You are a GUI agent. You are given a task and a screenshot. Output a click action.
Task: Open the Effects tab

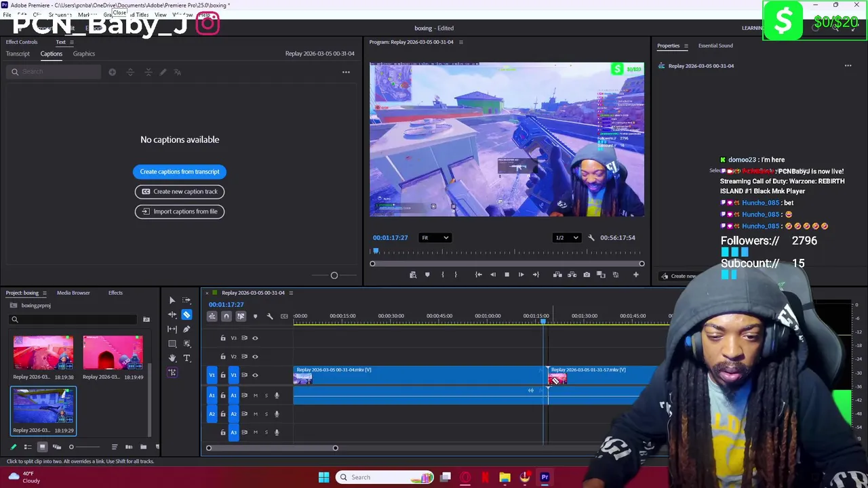pos(115,293)
